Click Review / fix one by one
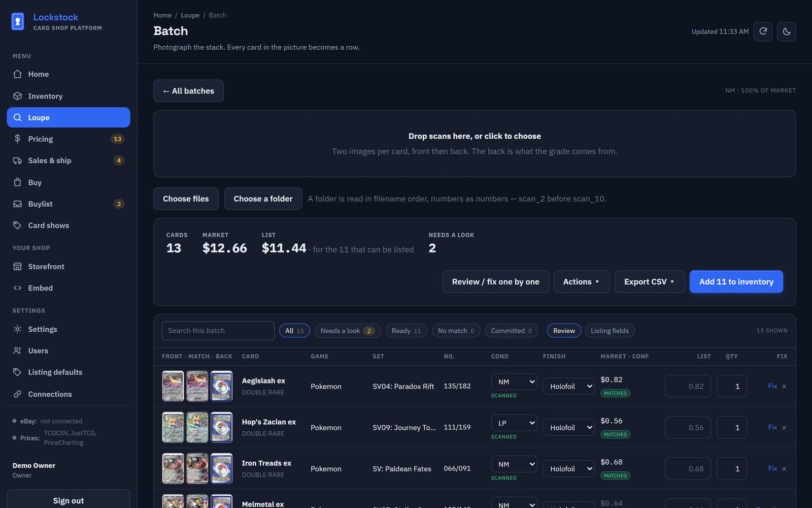This screenshot has height=508, width=812. coord(496,282)
